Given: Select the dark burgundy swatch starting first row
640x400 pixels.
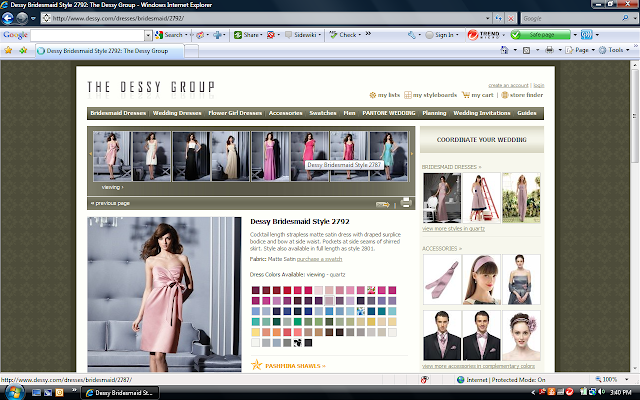Looking at the screenshot, I should coord(256,290).
